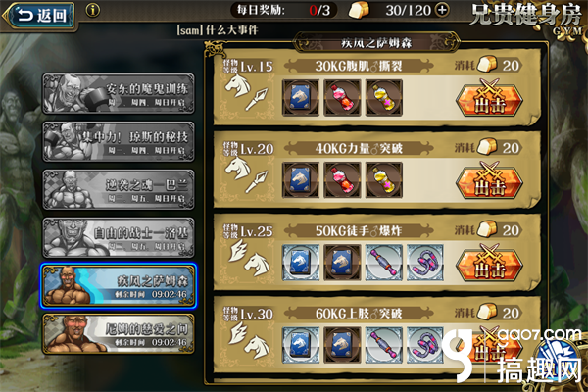588x392 pixels.
Task: Select 逆袭之魂—巴兰 dungeon tab
Action: coord(119,189)
